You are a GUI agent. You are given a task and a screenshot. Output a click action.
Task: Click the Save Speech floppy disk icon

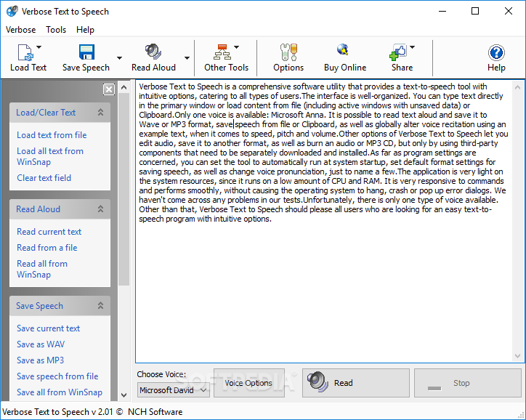point(86,52)
